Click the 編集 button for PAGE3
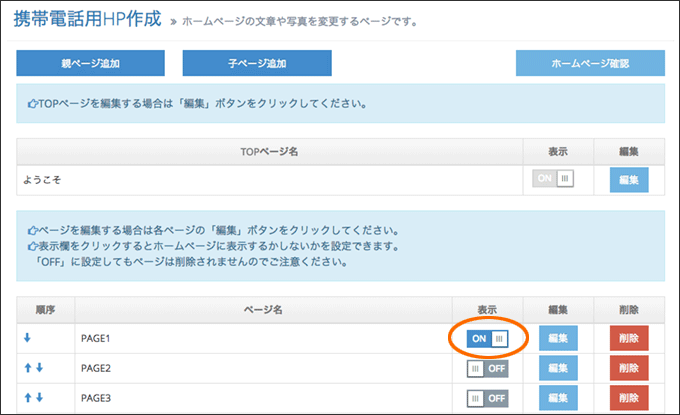680x415 pixels. [558, 398]
